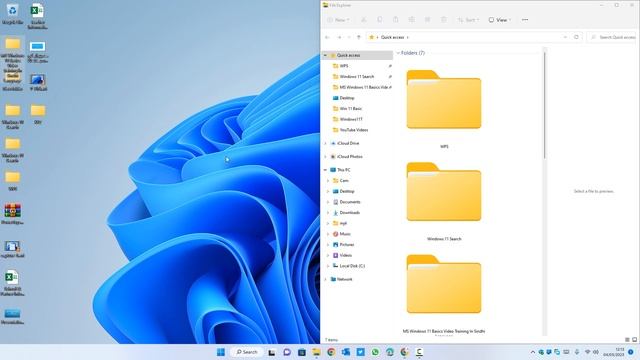
Task: Select WPS in the Quick access list
Action: pos(344,66)
